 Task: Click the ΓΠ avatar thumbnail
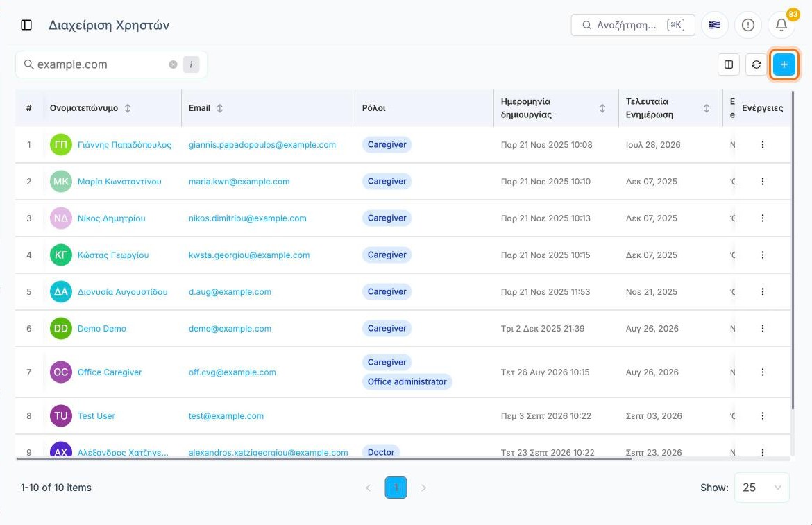tap(60, 145)
